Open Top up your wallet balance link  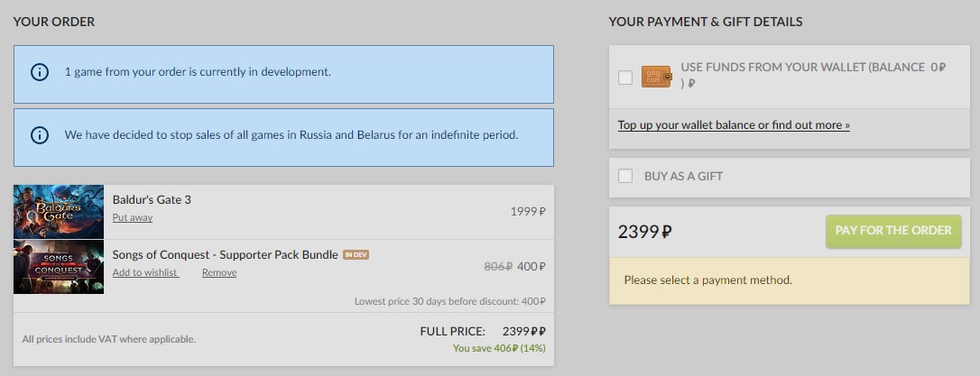[734, 125]
